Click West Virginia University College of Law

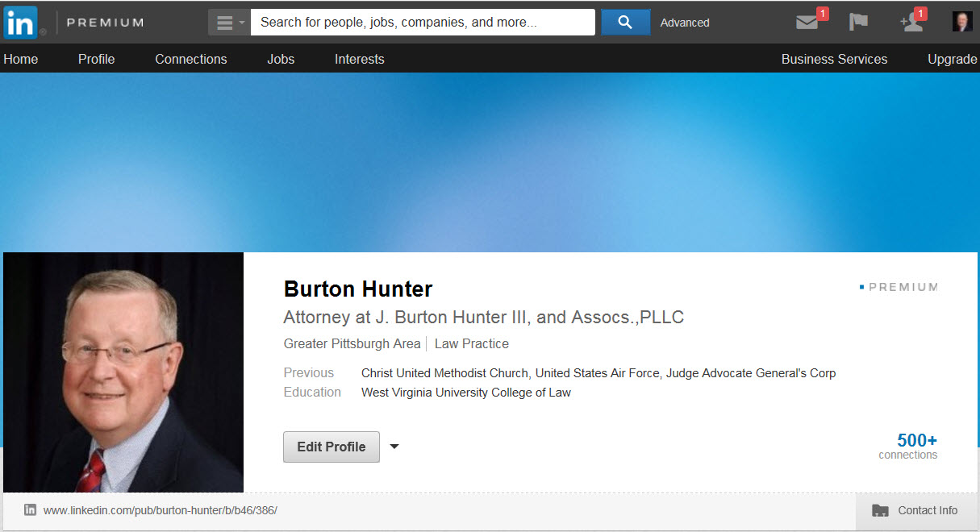click(466, 393)
